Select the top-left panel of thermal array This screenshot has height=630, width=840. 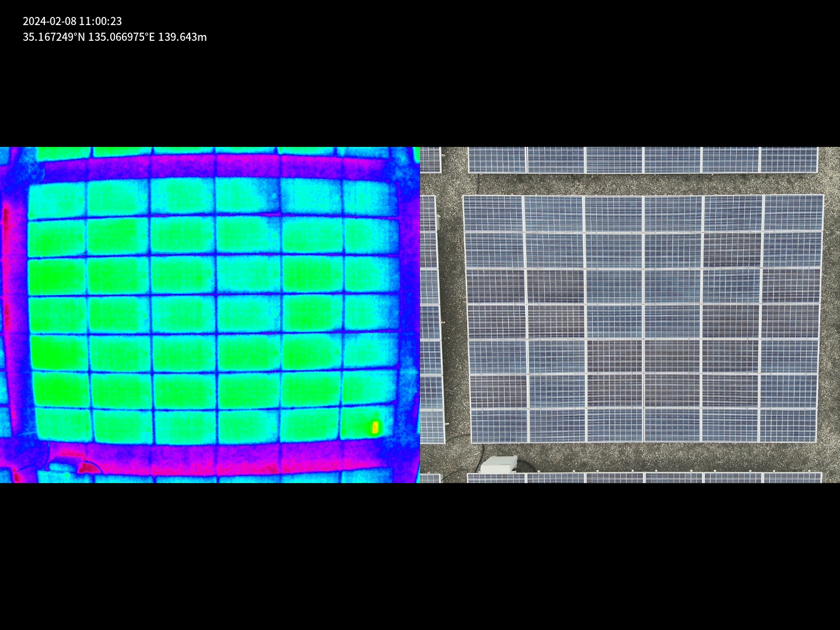57,199
